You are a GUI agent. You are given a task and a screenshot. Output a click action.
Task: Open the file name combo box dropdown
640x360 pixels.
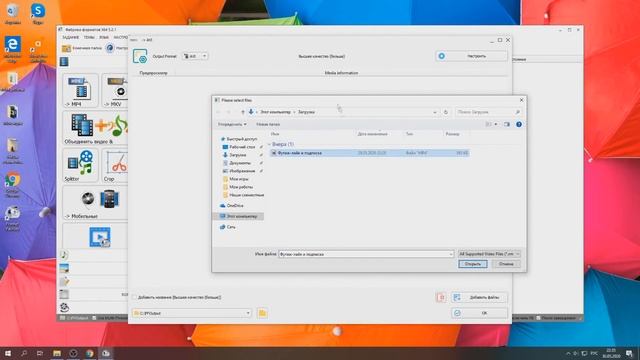451,254
